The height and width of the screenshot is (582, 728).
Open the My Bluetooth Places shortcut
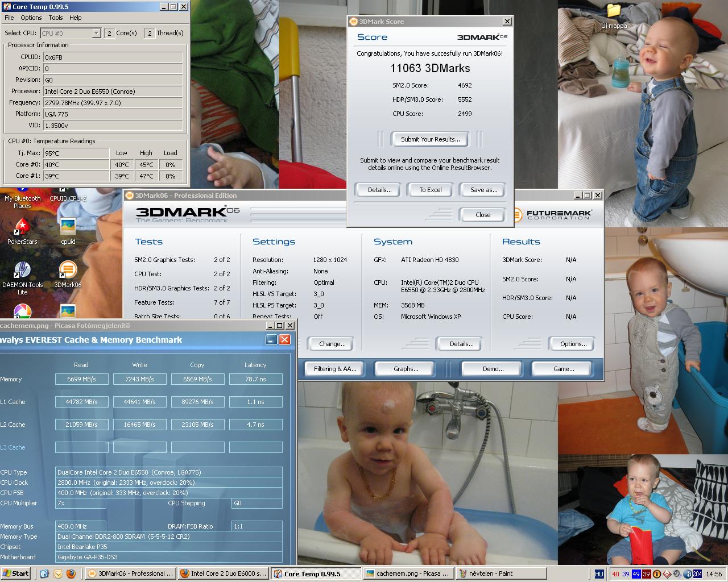[x=22, y=198]
